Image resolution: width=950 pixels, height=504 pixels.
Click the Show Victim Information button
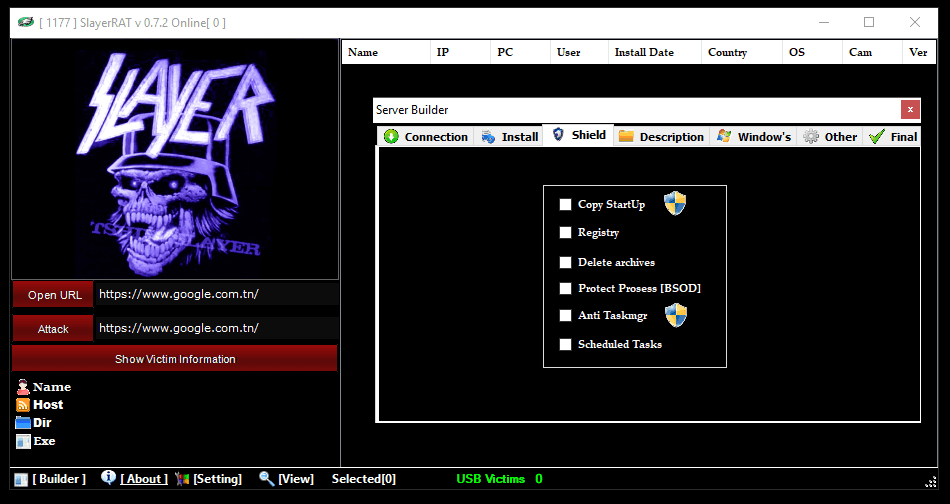click(x=175, y=359)
